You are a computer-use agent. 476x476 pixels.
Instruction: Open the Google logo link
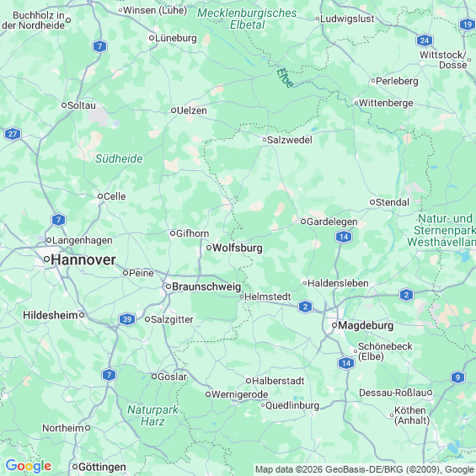click(29, 466)
